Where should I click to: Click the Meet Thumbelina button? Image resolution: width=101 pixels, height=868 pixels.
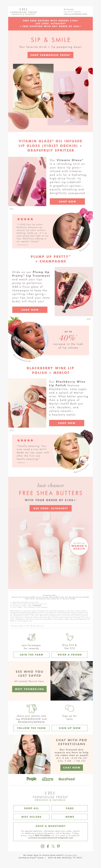pos(29,689)
